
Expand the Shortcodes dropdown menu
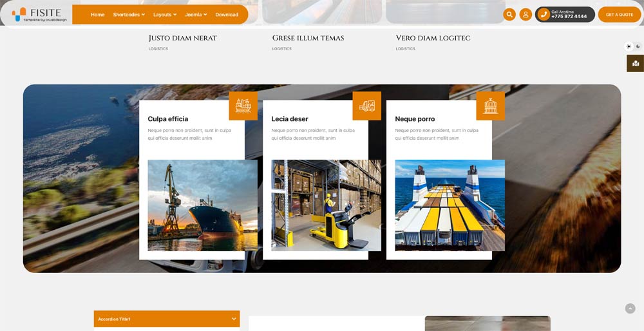(x=129, y=15)
